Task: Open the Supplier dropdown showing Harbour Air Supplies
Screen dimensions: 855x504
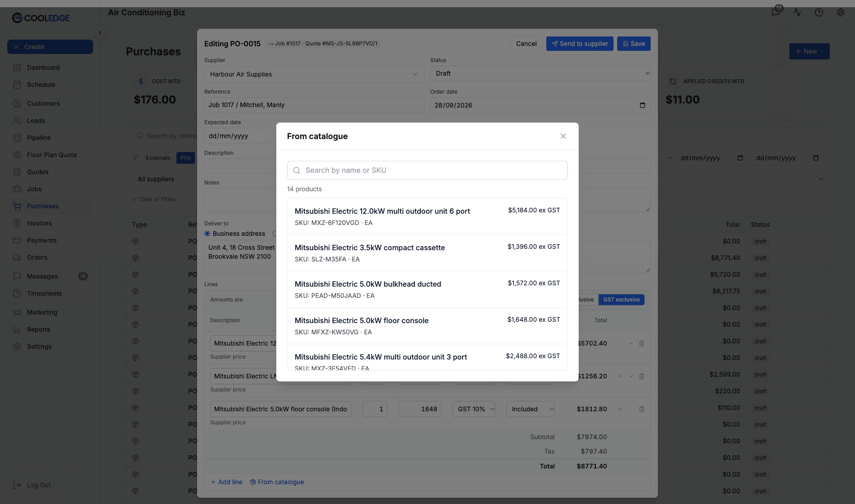Action: point(314,74)
